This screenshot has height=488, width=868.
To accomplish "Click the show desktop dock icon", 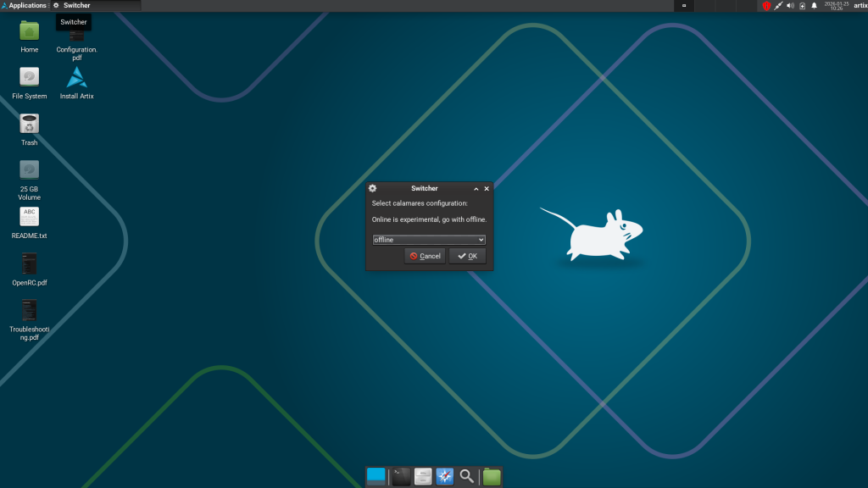I will (x=377, y=476).
